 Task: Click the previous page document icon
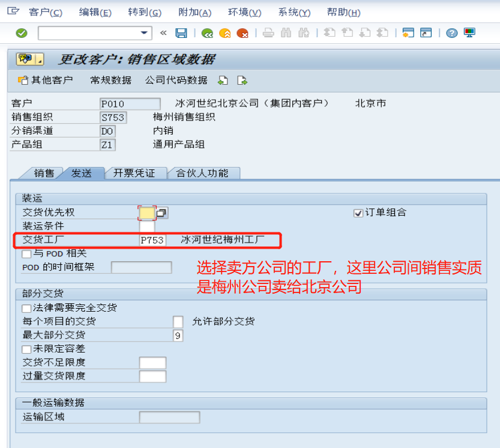click(223, 80)
